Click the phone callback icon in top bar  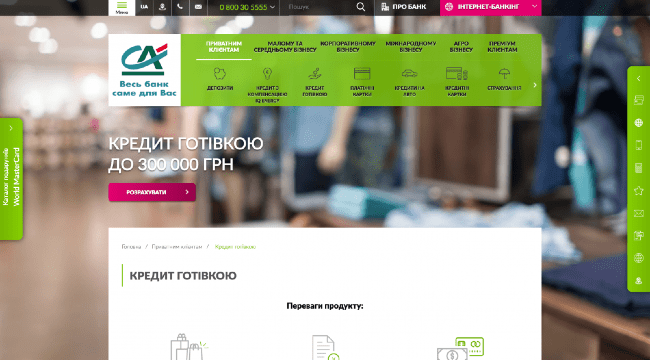pos(180,7)
